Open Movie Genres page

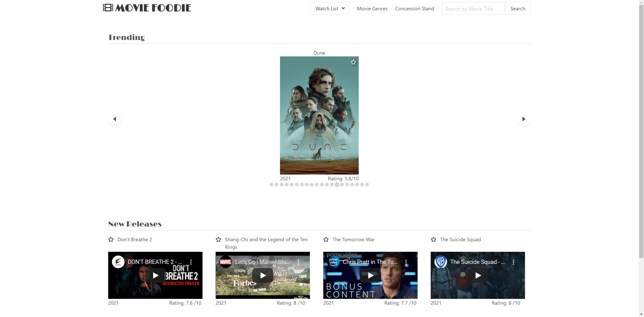[x=372, y=8]
